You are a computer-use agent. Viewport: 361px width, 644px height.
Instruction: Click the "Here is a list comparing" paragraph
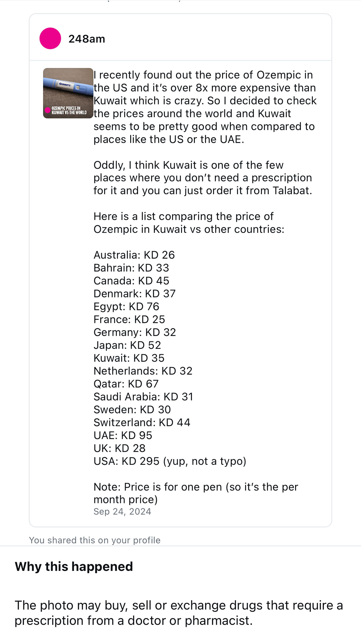pos(189,223)
